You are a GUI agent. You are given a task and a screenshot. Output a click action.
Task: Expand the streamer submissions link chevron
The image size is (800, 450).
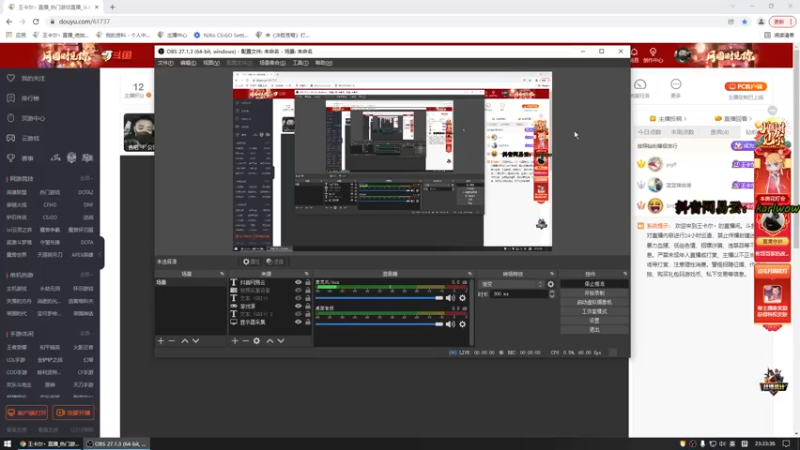click(x=685, y=118)
